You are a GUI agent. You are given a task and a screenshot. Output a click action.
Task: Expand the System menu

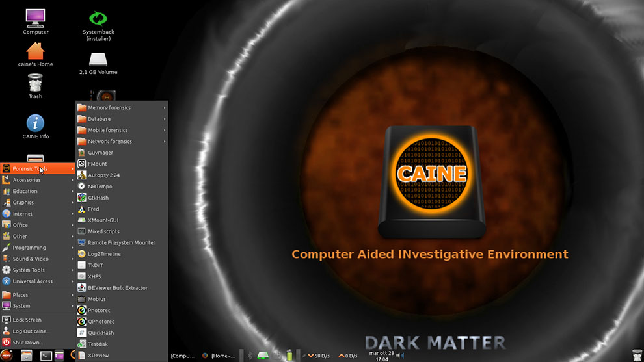[x=38, y=306]
